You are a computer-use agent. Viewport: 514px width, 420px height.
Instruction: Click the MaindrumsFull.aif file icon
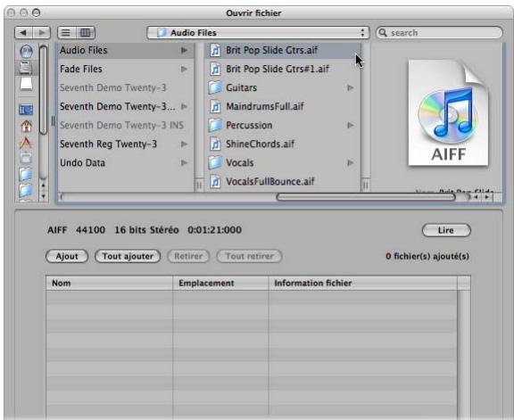tap(215, 106)
